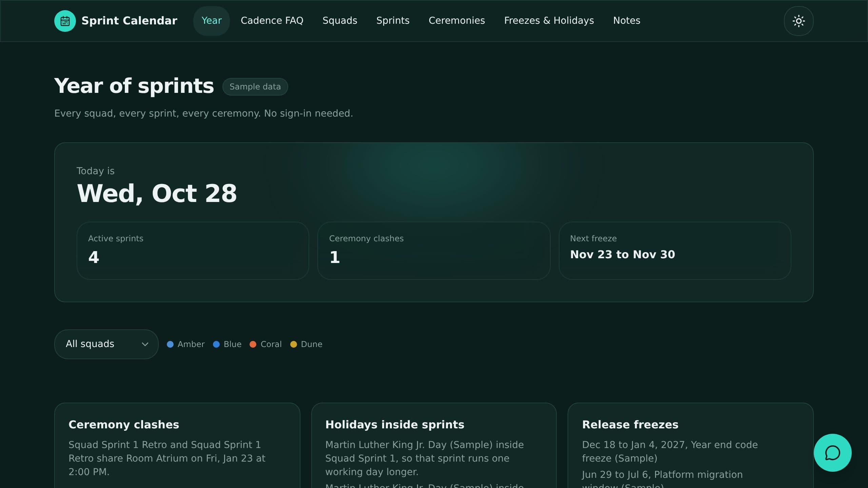The image size is (868, 488).
Task: Click the Martin Luther King Jr. Day entry
Action: 425,458
